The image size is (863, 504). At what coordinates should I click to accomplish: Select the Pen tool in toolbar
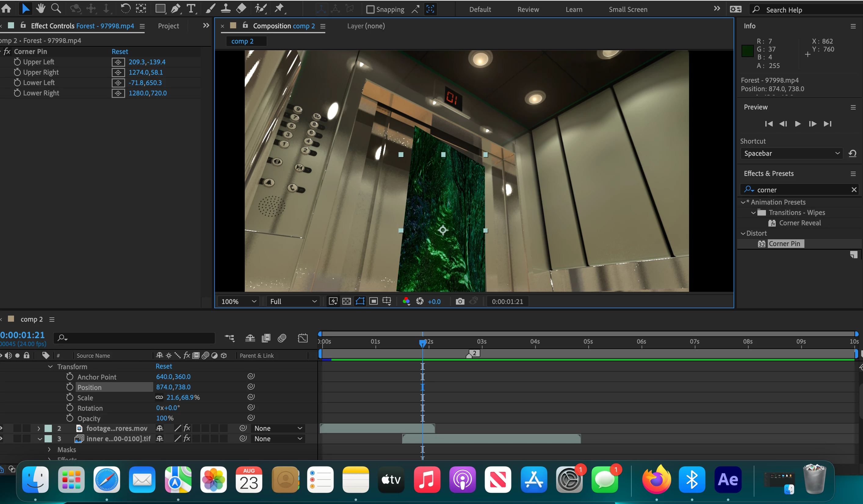coord(176,9)
